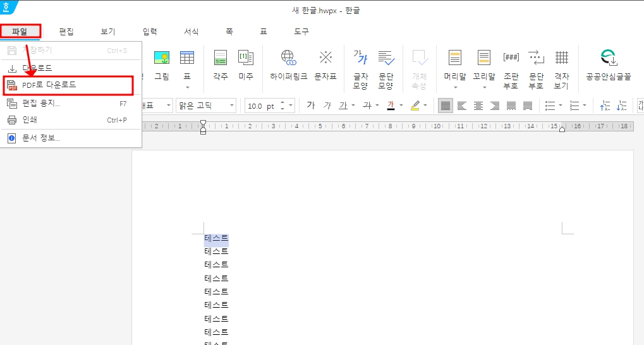Image resolution: width=644 pixels, height=345 pixels.
Task: Select justify alignment (selected align button)
Action: (445, 106)
